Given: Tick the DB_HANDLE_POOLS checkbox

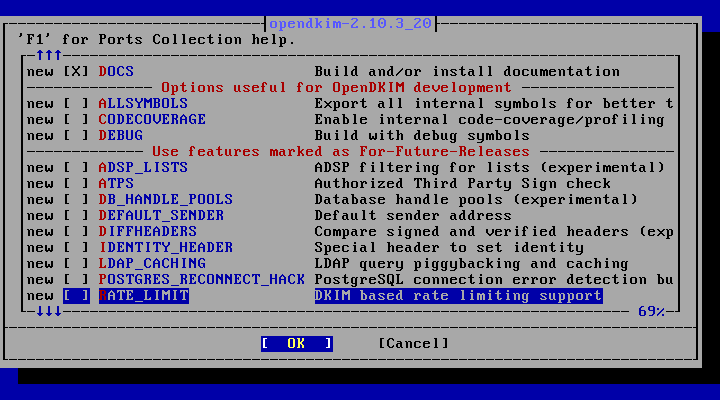Looking at the screenshot, I should tap(76, 200).
